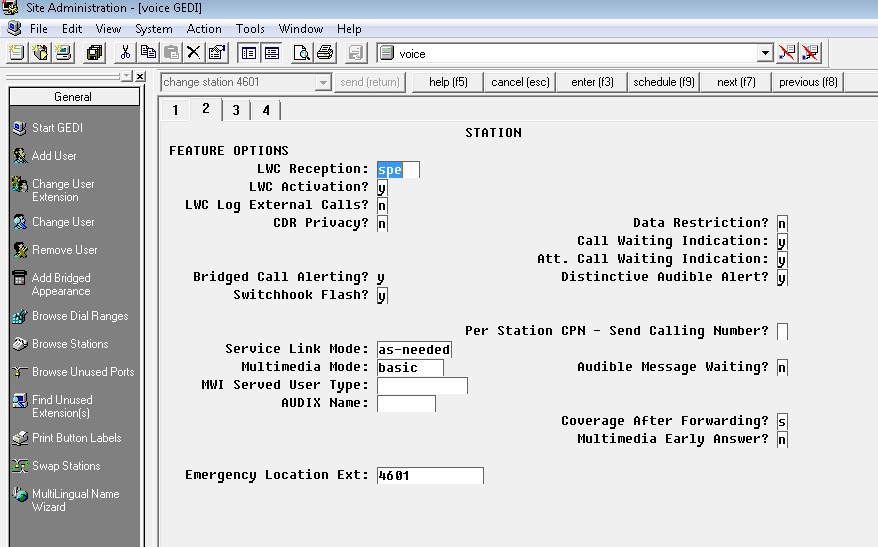The image size is (878, 547).
Task: Click the Change User sidebar icon
Action: [20, 222]
